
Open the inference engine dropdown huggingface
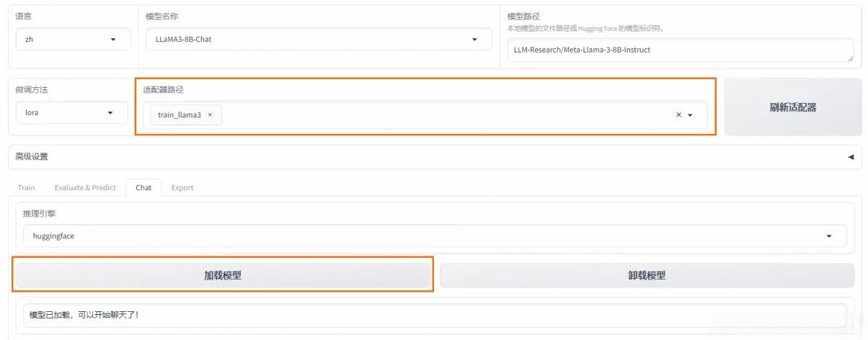(435, 236)
